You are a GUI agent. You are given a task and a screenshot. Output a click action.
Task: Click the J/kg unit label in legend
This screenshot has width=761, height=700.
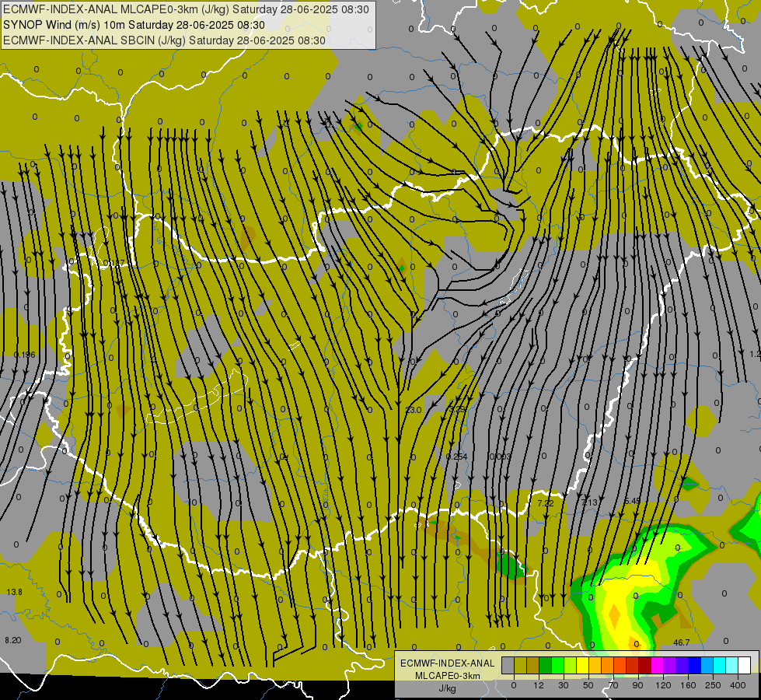pos(447,688)
